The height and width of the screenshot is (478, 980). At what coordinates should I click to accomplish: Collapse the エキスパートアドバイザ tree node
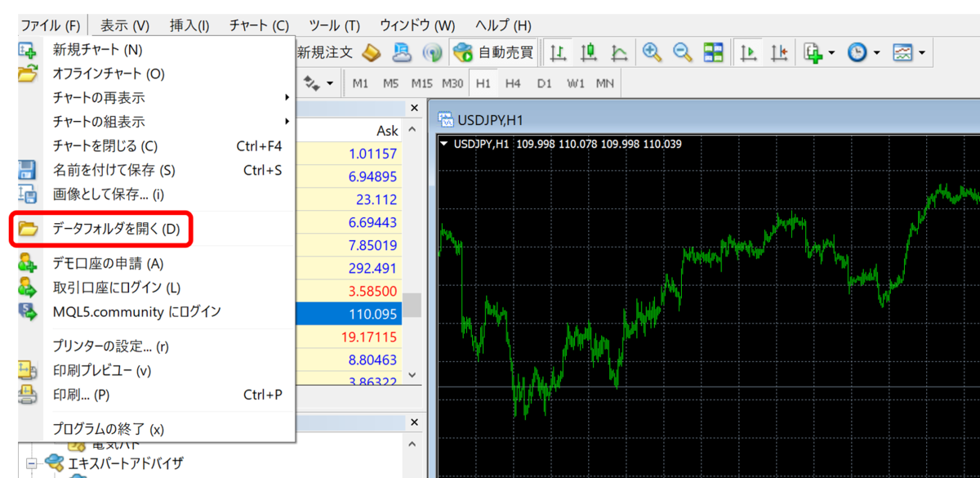[33, 463]
